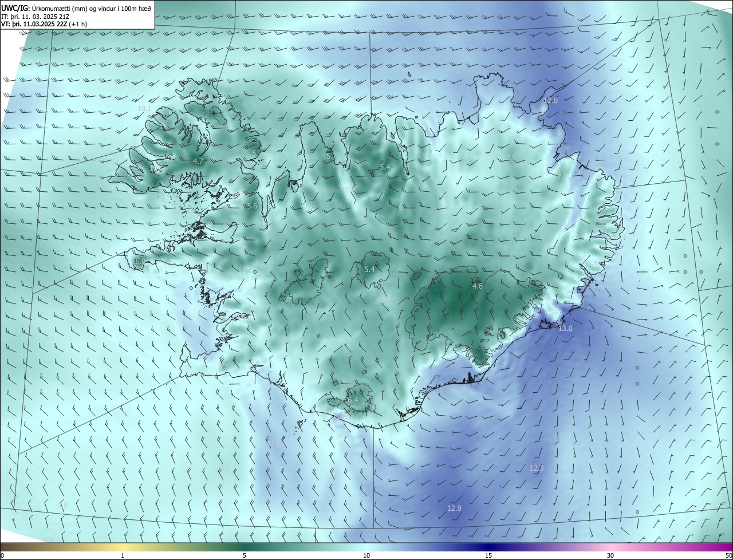The height and width of the screenshot is (560, 733).
Task: Click the 13.0 value label on the map
Action: point(565,328)
